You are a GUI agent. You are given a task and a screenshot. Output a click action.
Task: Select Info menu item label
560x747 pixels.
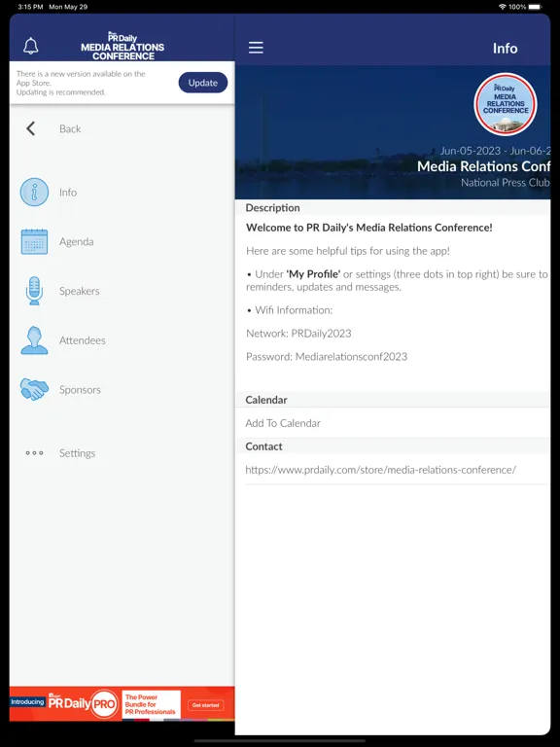[68, 192]
